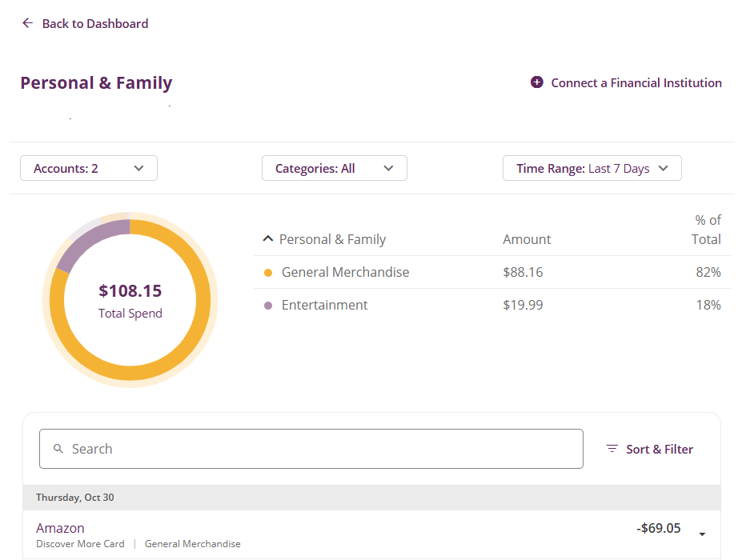Image resolution: width=754 pixels, height=560 pixels.
Task: Change the Time Range dropdown
Action: (592, 168)
